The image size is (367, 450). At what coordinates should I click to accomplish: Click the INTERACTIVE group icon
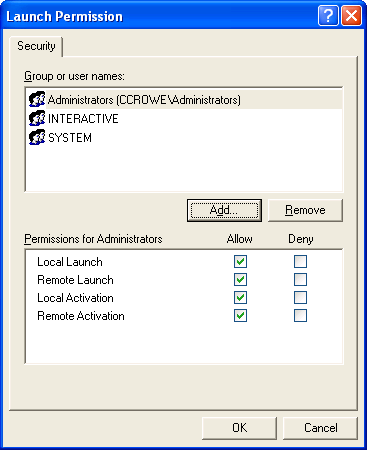pyautogui.click(x=37, y=118)
